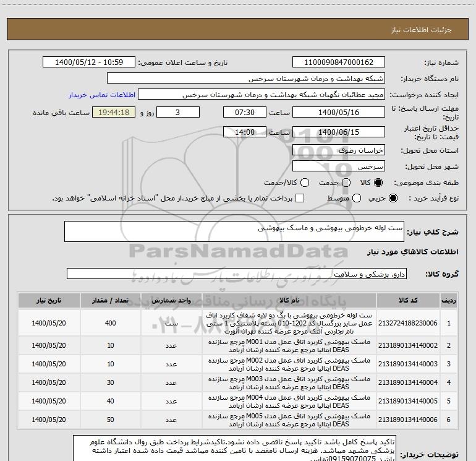Click the request creator field مجید عطائیان

(x=261, y=95)
